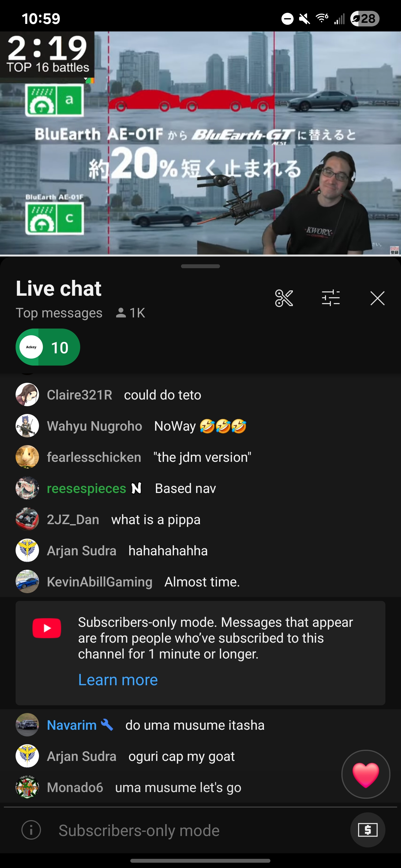401x868 pixels.
Task: Tap Wahyu Nugroho's avatar
Action: click(27, 426)
